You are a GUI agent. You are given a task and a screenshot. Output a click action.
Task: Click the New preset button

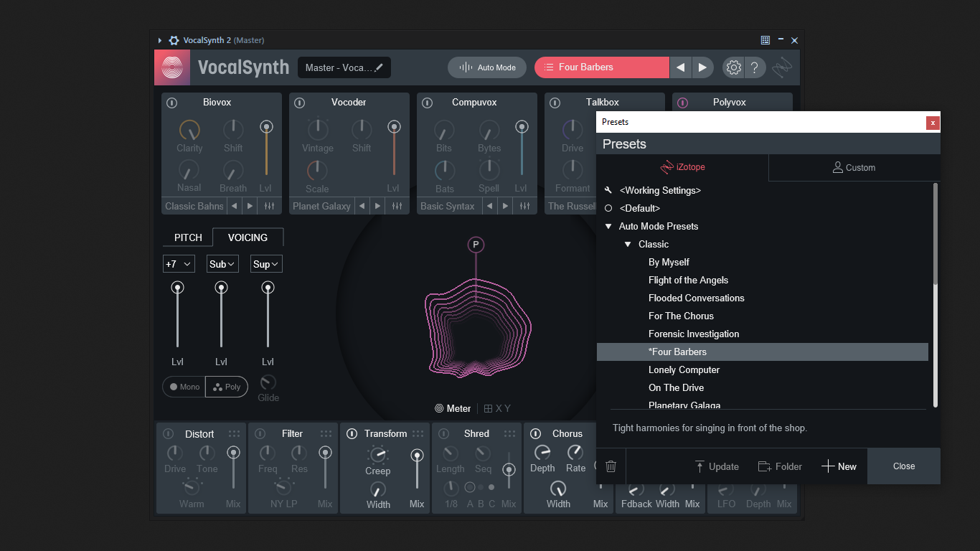[839, 466]
